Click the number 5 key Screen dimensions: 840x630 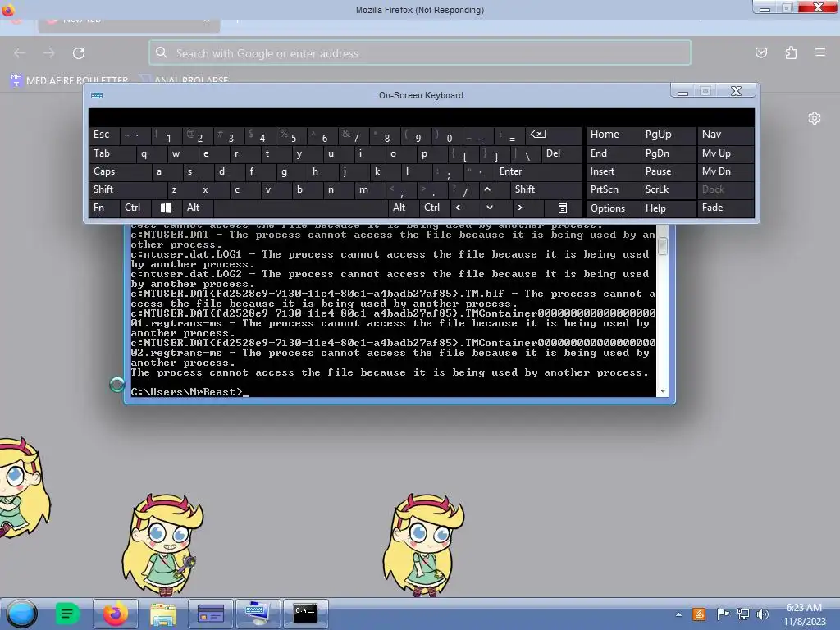pyautogui.click(x=291, y=135)
